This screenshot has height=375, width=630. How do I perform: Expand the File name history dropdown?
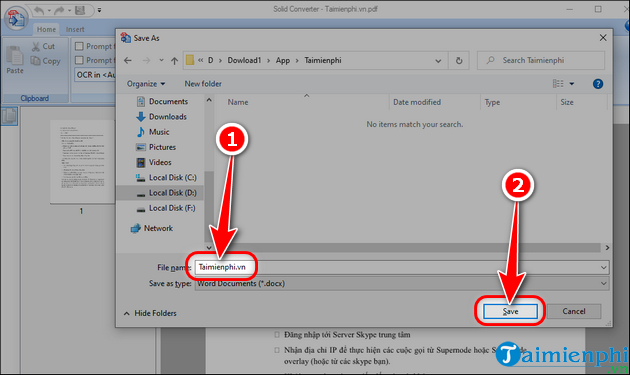[x=603, y=267]
